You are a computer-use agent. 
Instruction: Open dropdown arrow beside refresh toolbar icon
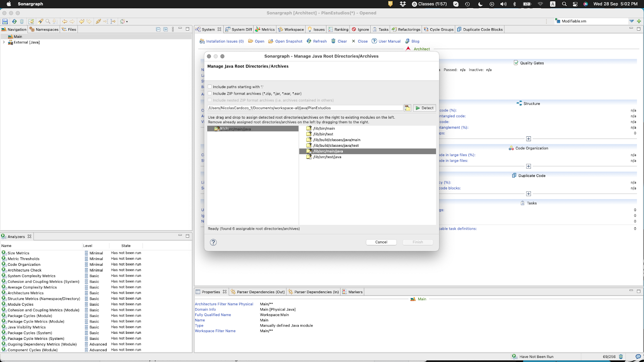tap(127, 22)
